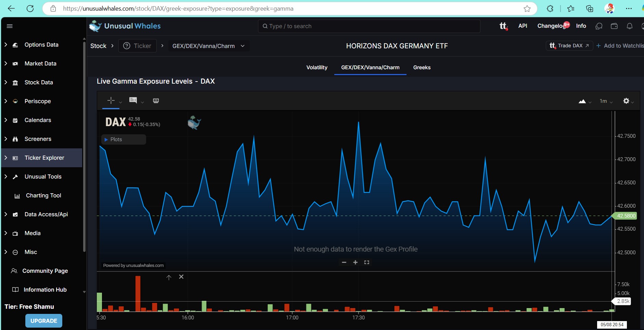Open chart settings gear icon

point(626,101)
